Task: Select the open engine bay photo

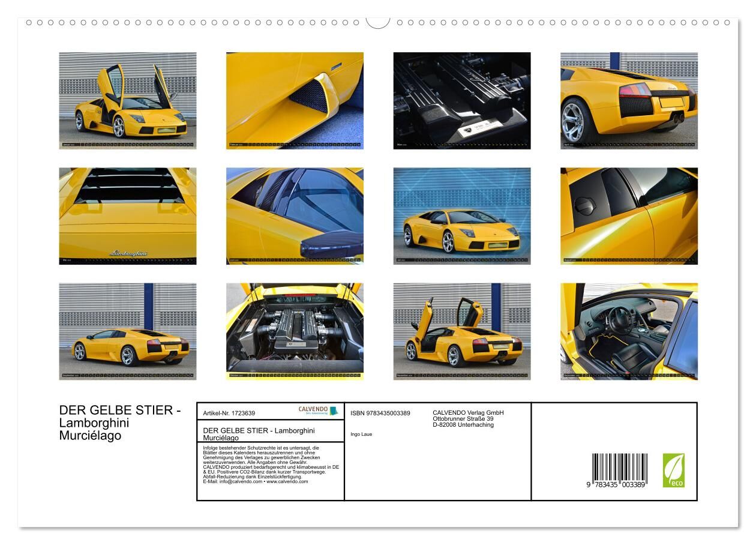Action: (x=295, y=331)
